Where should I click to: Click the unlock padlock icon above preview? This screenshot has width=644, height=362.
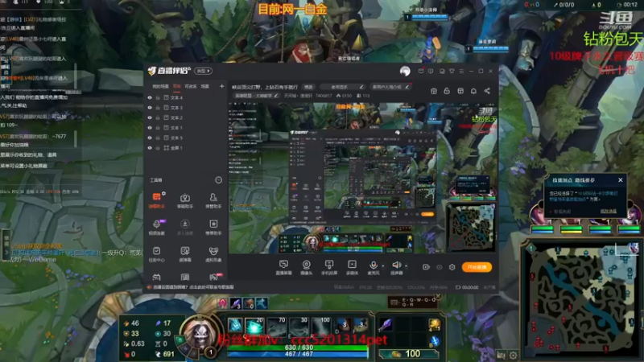(x=447, y=91)
